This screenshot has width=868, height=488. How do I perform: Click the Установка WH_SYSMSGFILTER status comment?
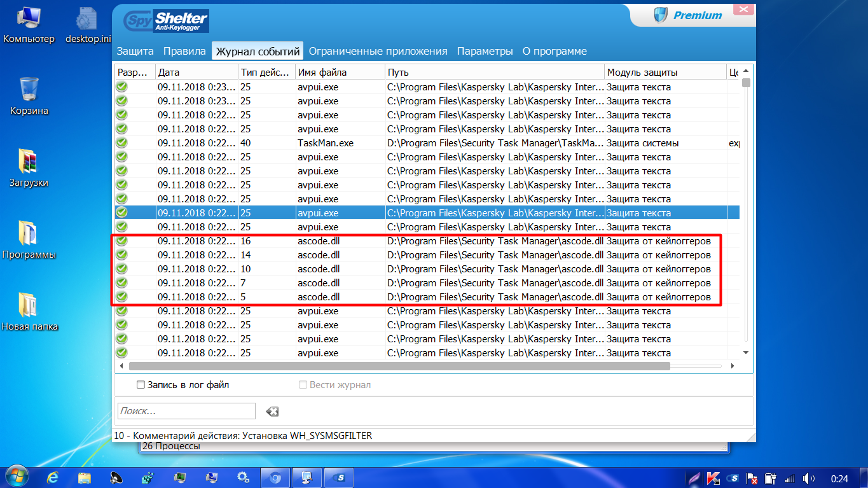[x=243, y=436]
